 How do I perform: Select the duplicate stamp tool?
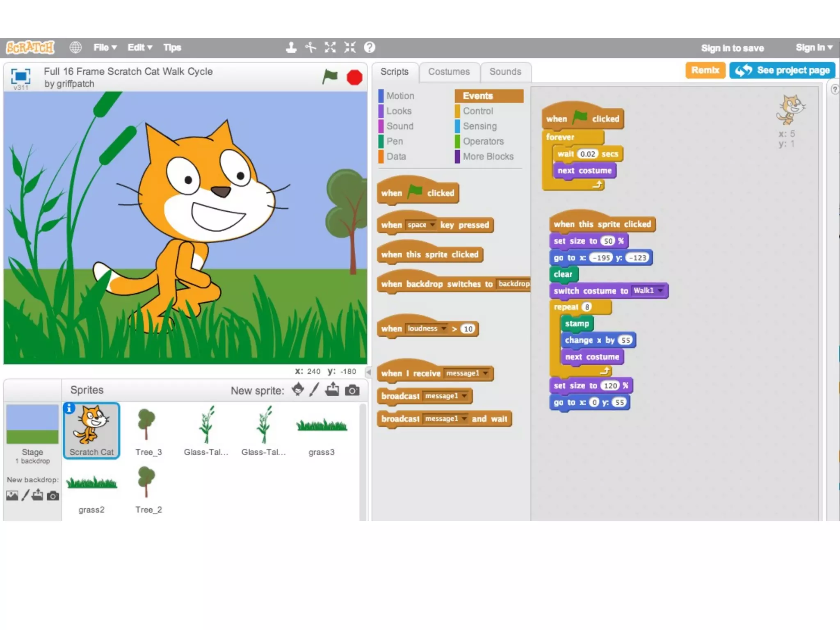(291, 48)
